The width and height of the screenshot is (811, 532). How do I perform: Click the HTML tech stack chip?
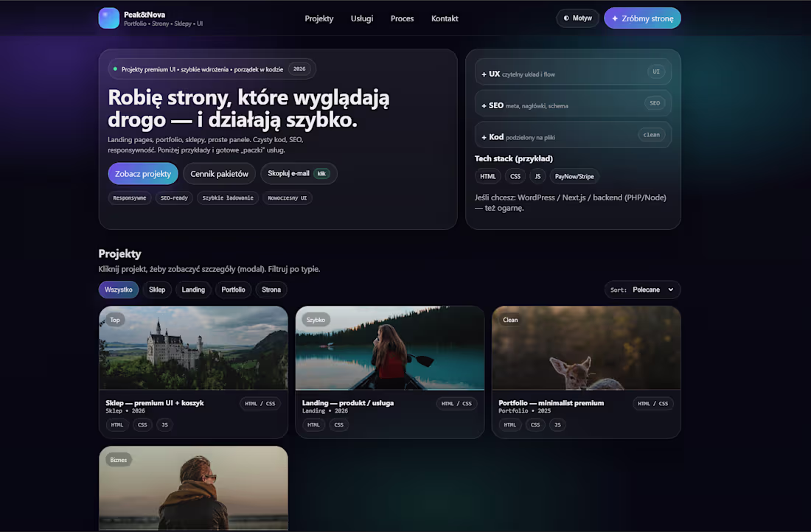click(x=487, y=176)
